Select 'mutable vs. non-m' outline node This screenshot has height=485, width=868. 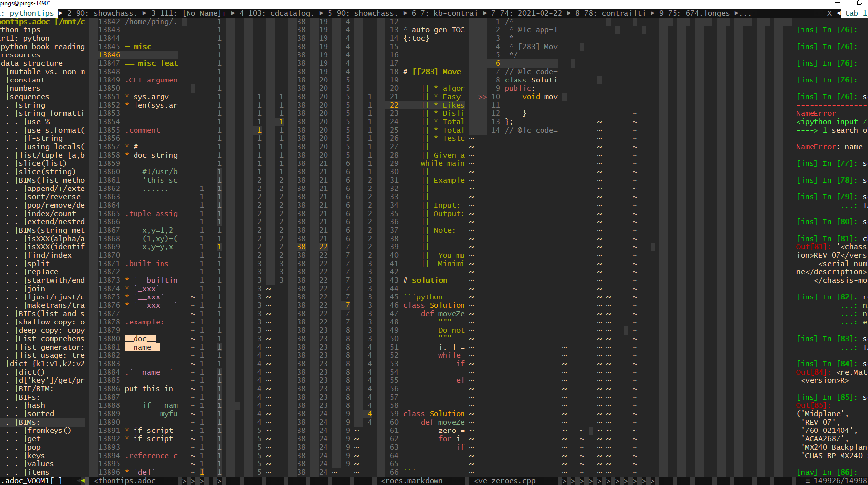[47, 72]
